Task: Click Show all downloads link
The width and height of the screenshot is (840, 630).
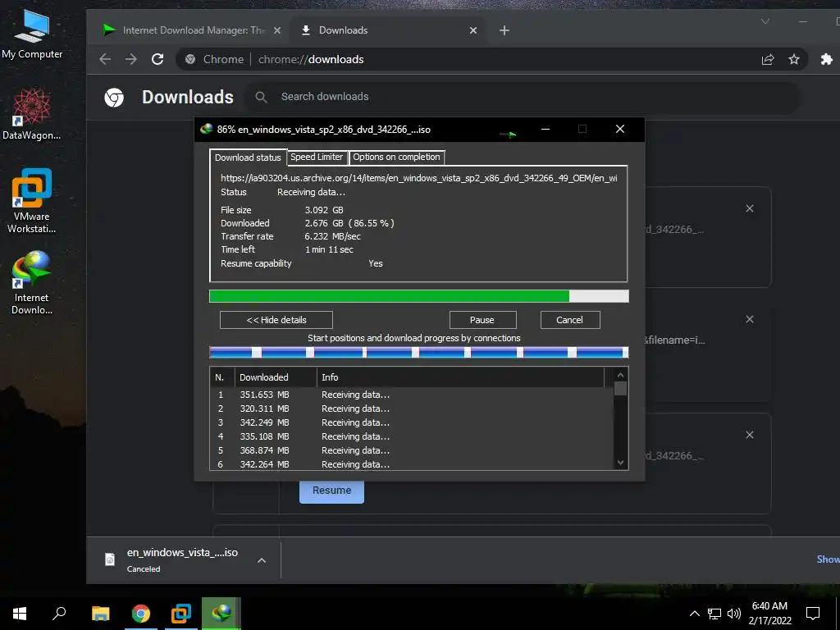Action: coord(829,559)
